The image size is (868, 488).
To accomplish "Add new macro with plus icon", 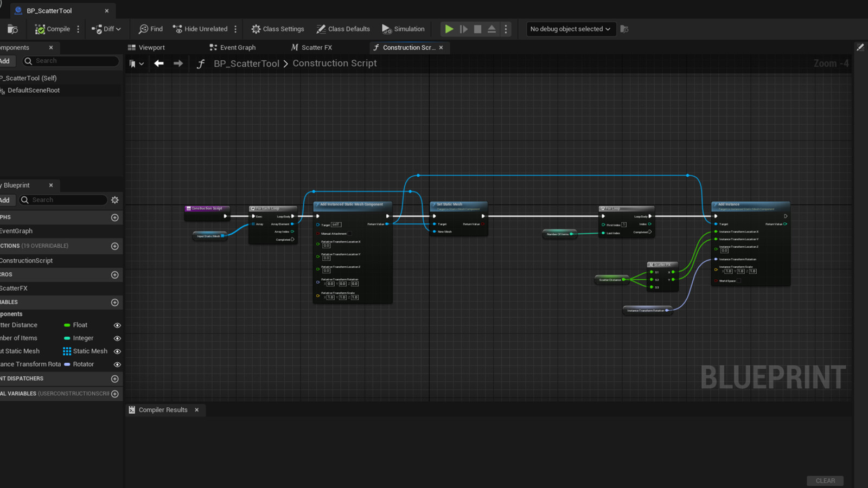I will [x=115, y=275].
